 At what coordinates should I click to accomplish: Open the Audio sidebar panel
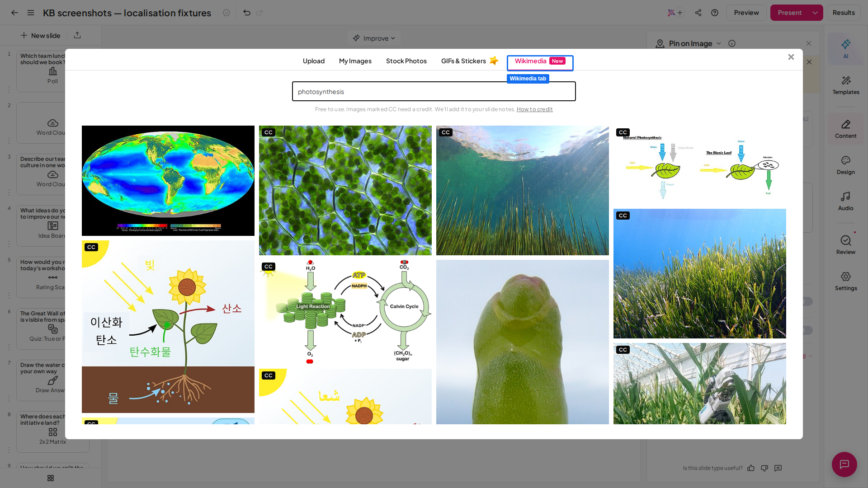coord(845,202)
